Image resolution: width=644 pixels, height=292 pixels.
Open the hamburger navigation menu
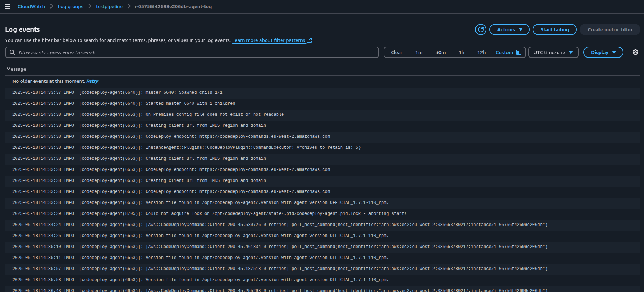7,6
